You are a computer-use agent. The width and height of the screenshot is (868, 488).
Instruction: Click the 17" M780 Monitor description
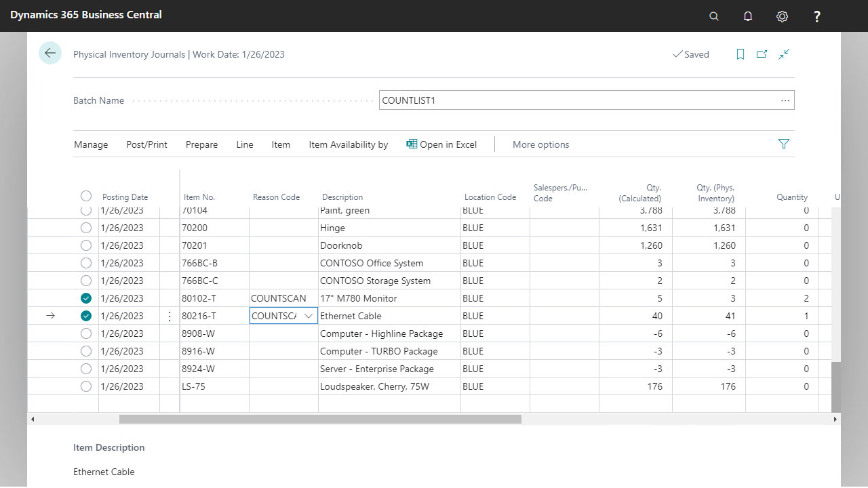tap(359, 298)
